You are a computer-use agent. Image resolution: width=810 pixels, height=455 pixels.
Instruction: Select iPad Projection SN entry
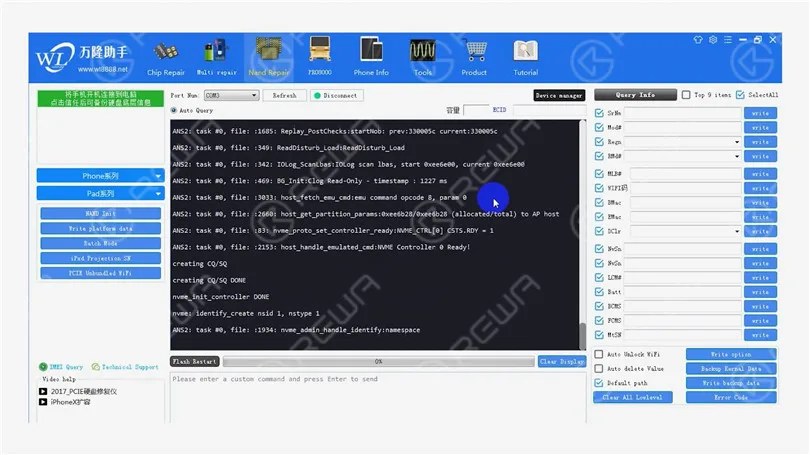tap(101, 258)
